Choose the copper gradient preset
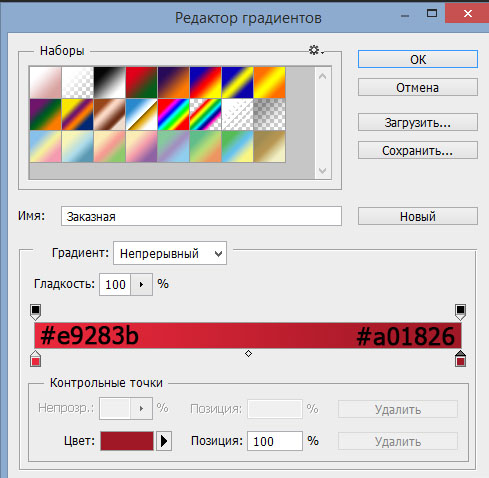The image size is (489, 478). 110,114
